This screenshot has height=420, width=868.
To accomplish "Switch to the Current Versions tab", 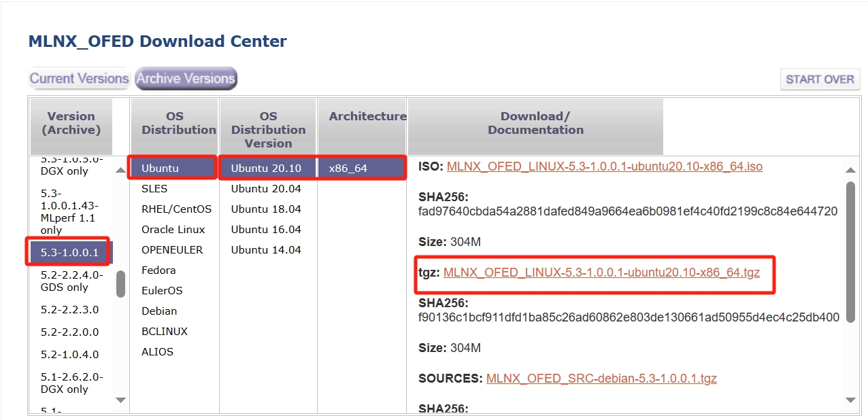I will tap(79, 78).
